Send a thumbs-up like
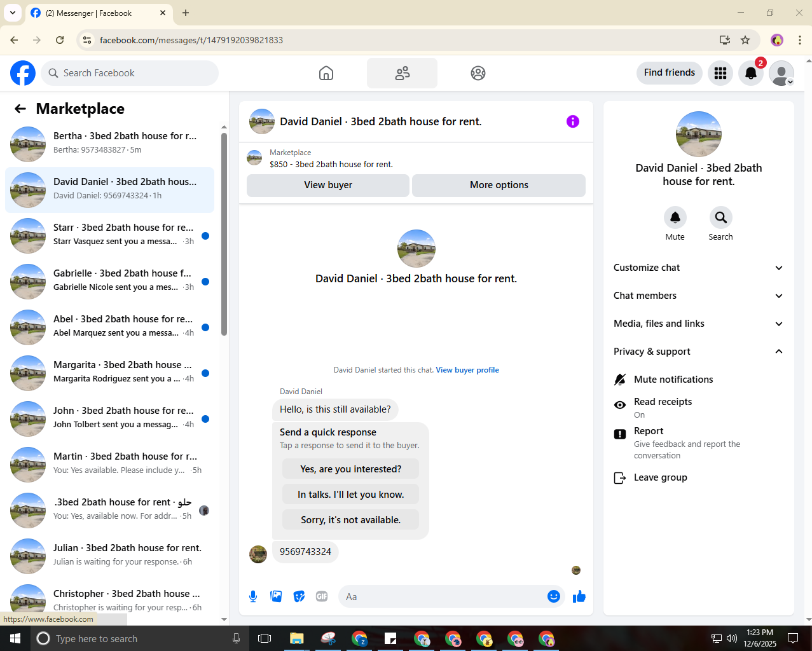 click(x=579, y=596)
